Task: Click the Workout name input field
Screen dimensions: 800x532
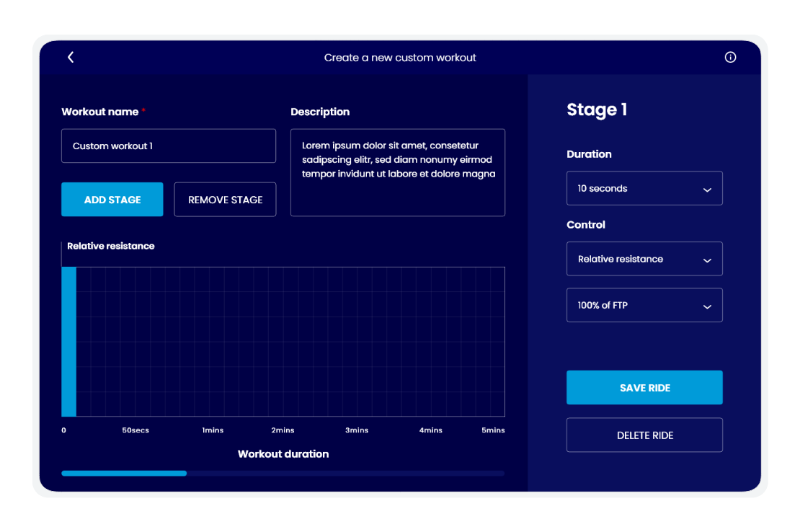Action: pos(169,146)
